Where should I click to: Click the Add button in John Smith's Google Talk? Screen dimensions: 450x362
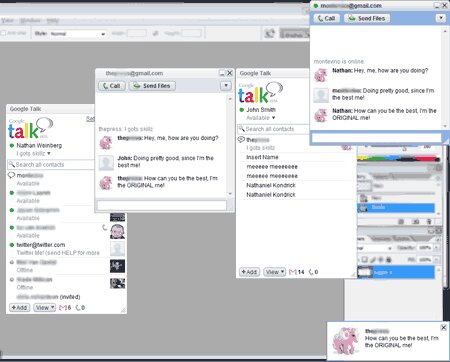[249, 272]
